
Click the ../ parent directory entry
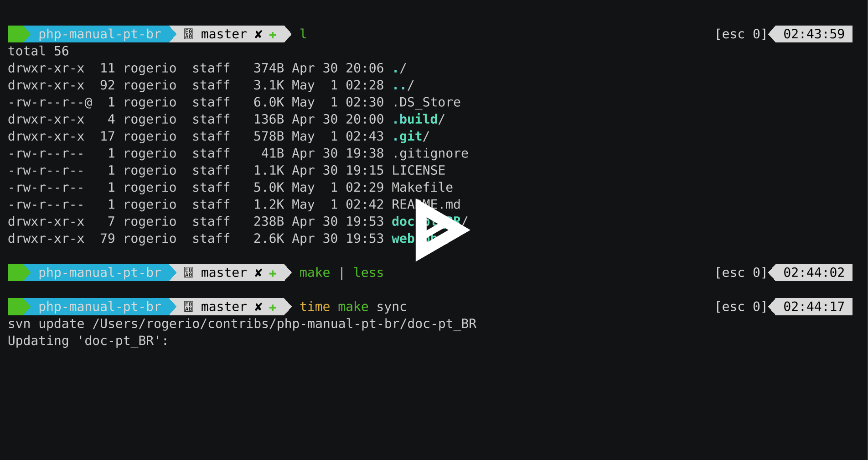click(x=403, y=85)
